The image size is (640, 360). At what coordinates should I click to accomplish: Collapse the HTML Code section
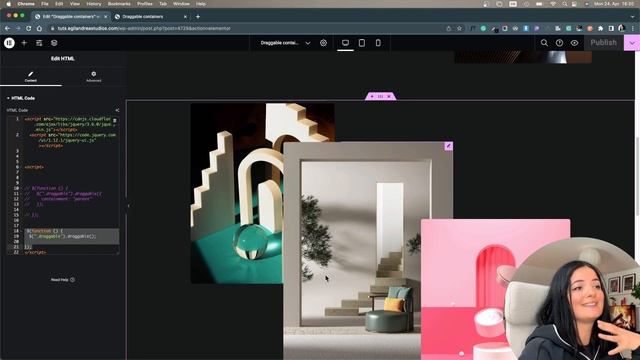point(21,98)
